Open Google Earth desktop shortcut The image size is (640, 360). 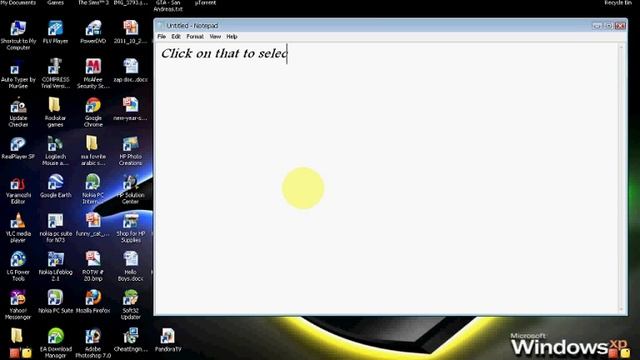click(56, 182)
